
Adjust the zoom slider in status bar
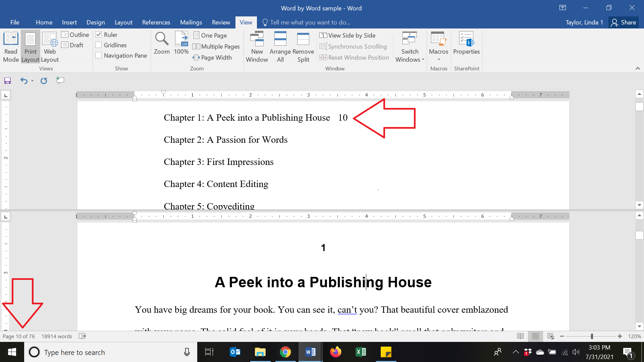tap(592, 336)
